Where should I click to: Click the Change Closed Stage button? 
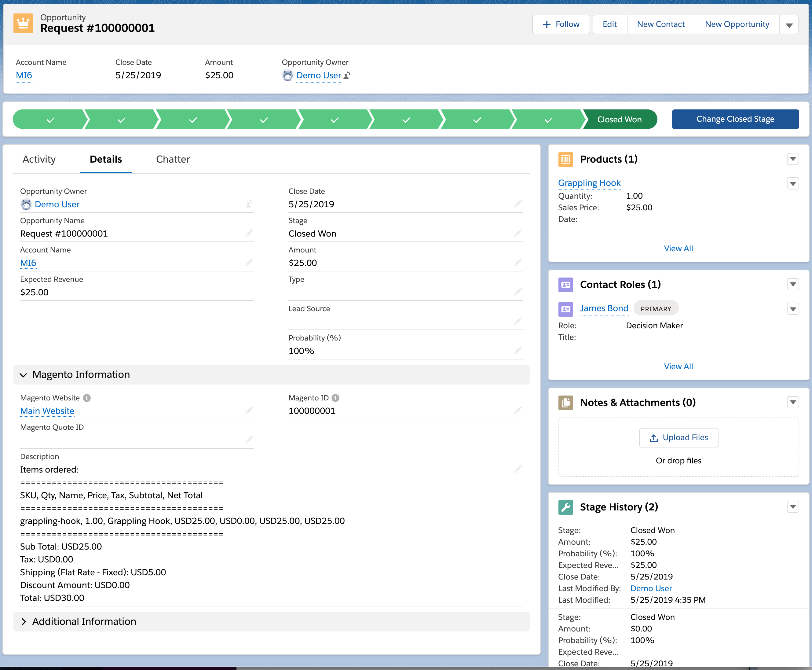735,119
